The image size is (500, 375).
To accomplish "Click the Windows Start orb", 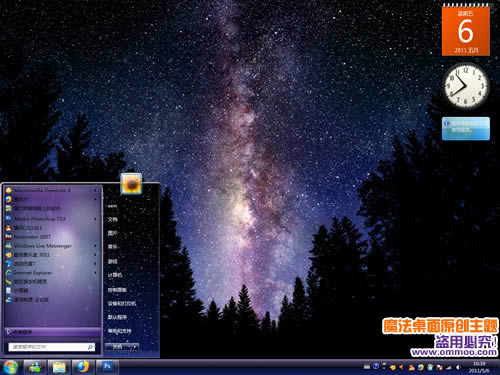I will coord(11,367).
